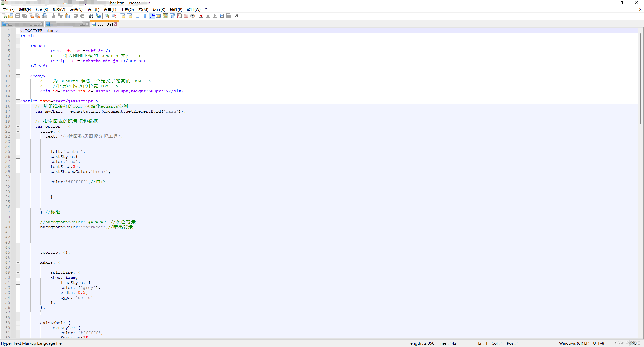Click the Zoom In magnifier icon
Viewport: 644px width, 347px height.
107,16
